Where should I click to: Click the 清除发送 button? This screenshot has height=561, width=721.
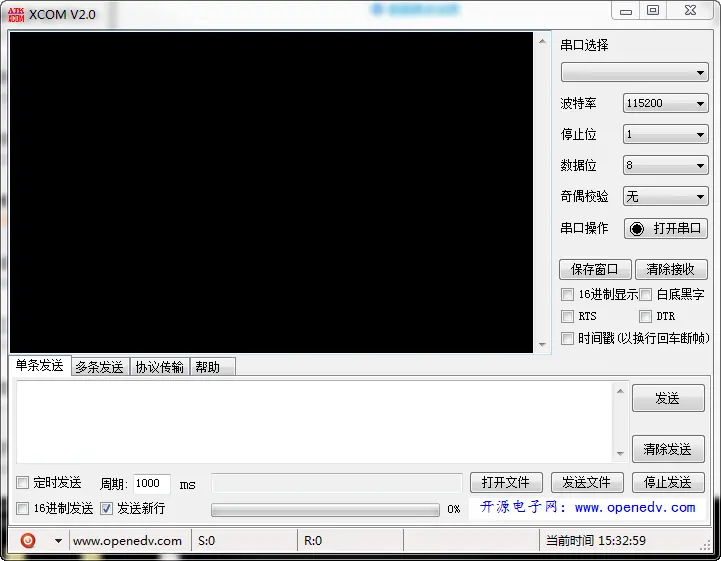coord(668,449)
